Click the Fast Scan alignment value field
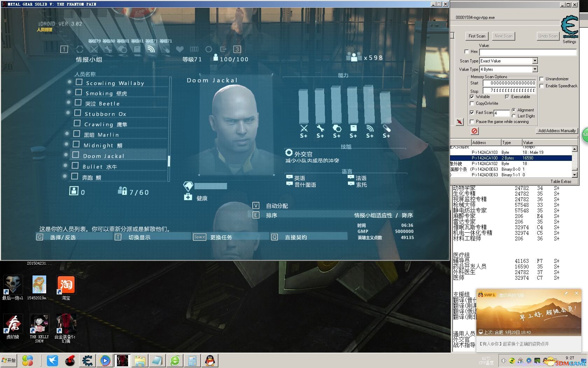Image resolution: width=588 pixels, height=368 pixels. point(502,113)
